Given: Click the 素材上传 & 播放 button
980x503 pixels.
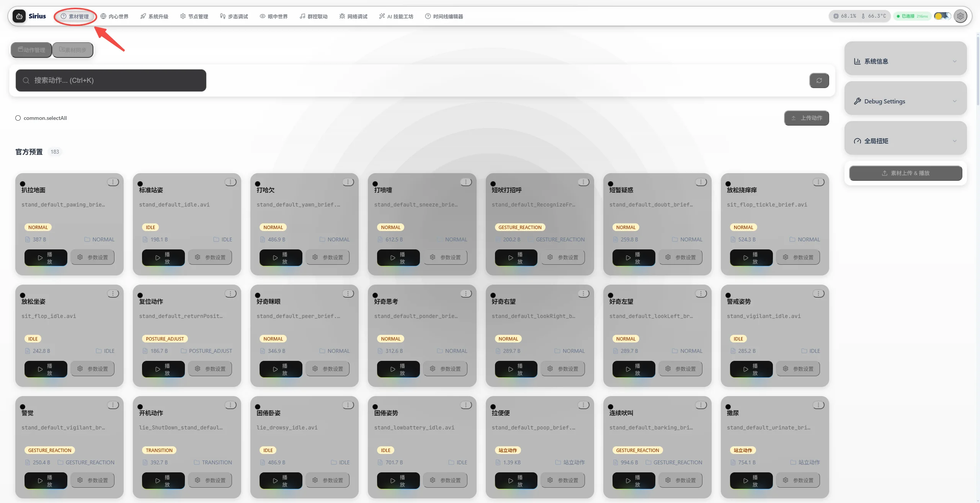Looking at the screenshot, I should click(905, 173).
